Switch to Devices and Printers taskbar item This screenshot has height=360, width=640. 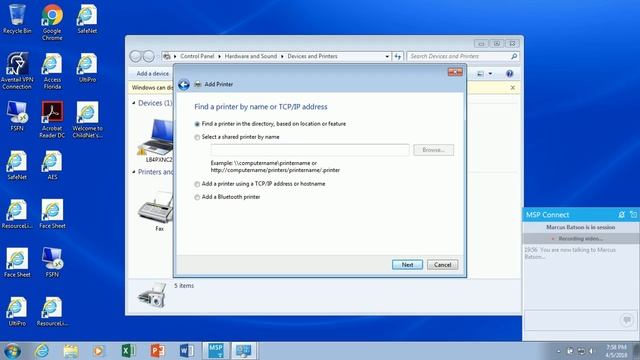tap(244, 351)
